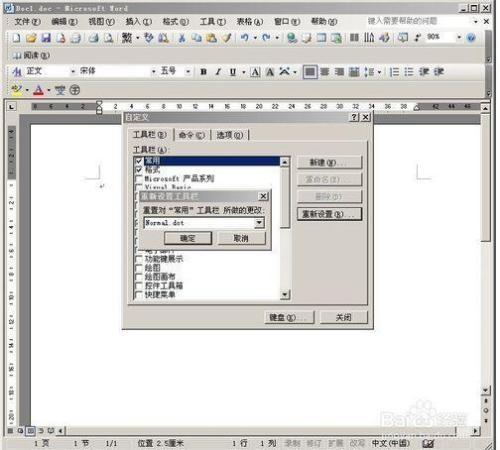This screenshot has height=450, width=500.
Task: Click the 新建 toolbar button
Action: pos(329,163)
